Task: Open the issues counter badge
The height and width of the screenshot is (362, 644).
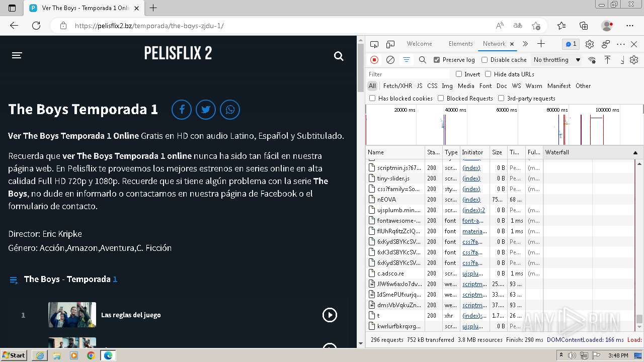Action: pyautogui.click(x=571, y=44)
